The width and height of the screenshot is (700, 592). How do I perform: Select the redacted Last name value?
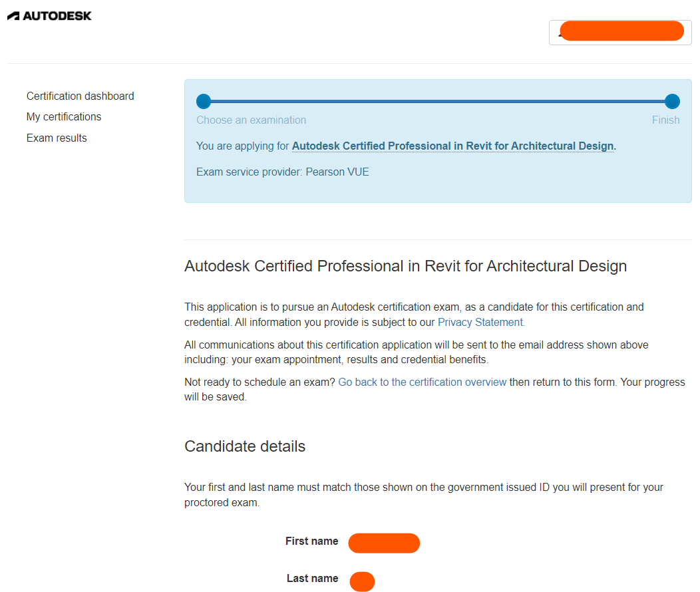(x=362, y=581)
